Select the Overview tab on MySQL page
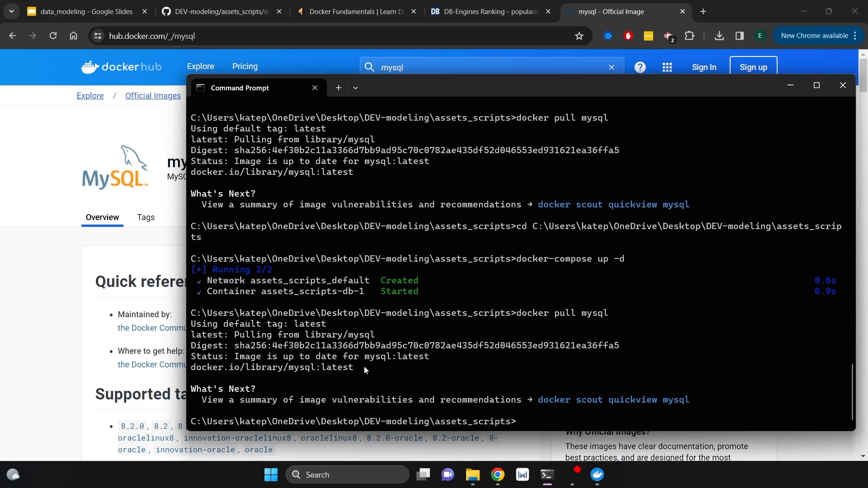The height and width of the screenshot is (488, 868). 102,217
